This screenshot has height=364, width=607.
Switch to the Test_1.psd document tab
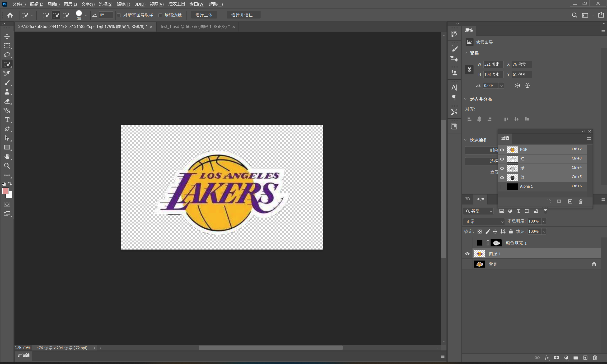195,27
